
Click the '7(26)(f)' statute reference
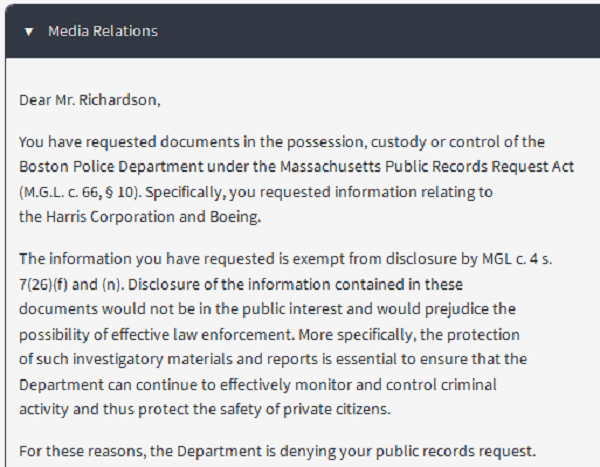(43, 284)
